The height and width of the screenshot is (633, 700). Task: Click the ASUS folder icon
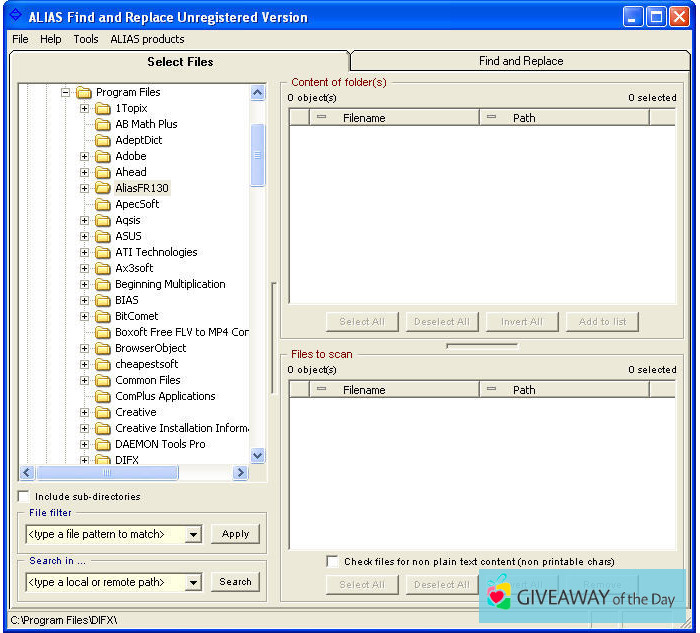point(103,236)
